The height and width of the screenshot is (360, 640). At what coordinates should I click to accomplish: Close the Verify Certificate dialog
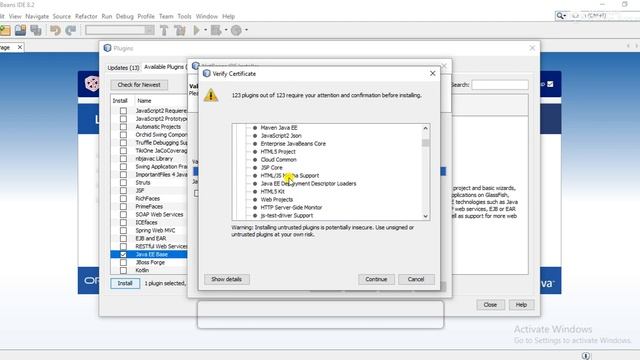(x=433, y=73)
